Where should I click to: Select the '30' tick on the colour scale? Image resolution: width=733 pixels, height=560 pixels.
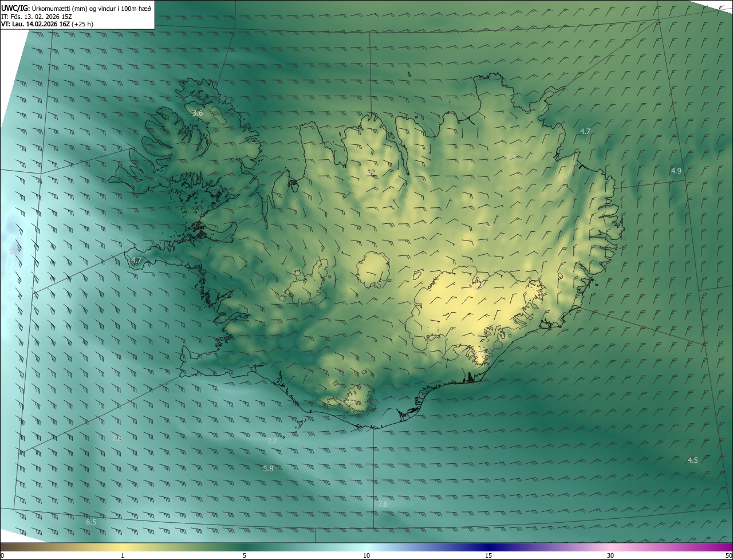click(610, 555)
